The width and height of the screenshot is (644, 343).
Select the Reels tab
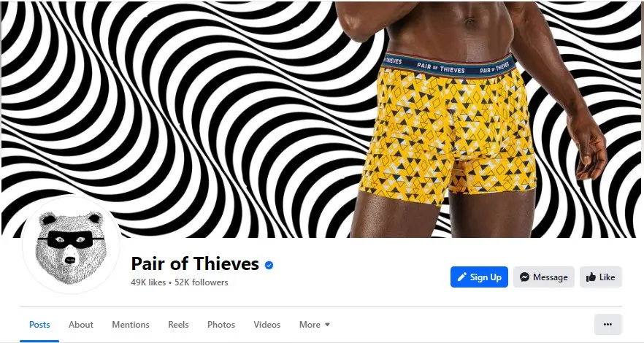(x=178, y=325)
